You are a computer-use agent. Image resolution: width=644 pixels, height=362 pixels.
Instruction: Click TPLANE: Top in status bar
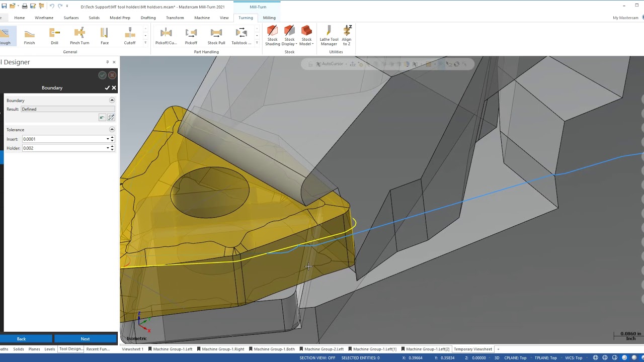(x=545, y=358)
